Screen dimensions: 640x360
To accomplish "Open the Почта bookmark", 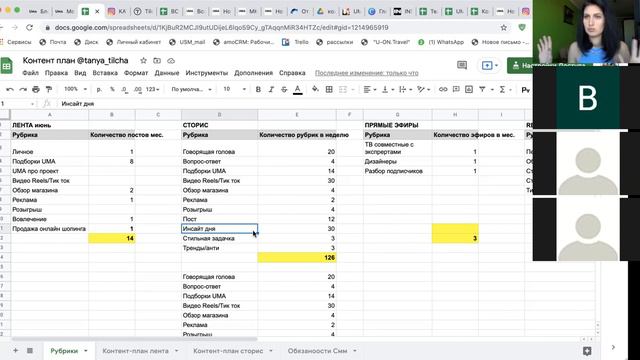I will (x=53, y=42).
